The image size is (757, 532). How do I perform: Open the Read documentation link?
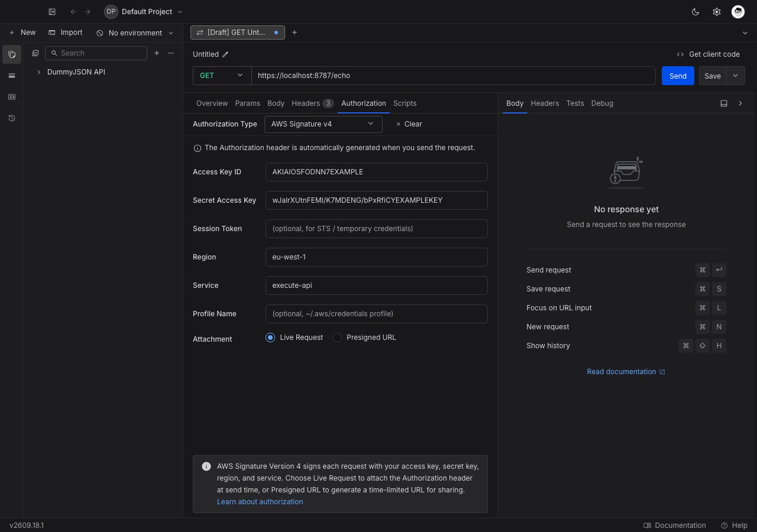[x=626, y=372]
